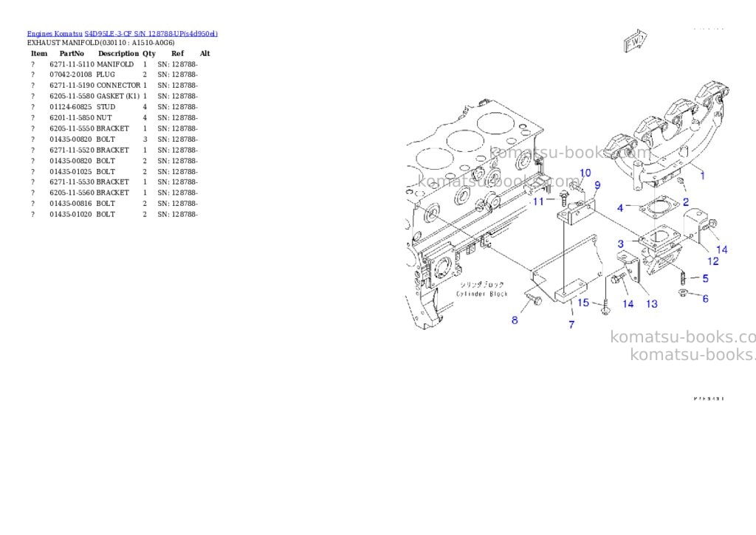
Task: Click callout number 8 in the diagram
Action: [515, 320]
